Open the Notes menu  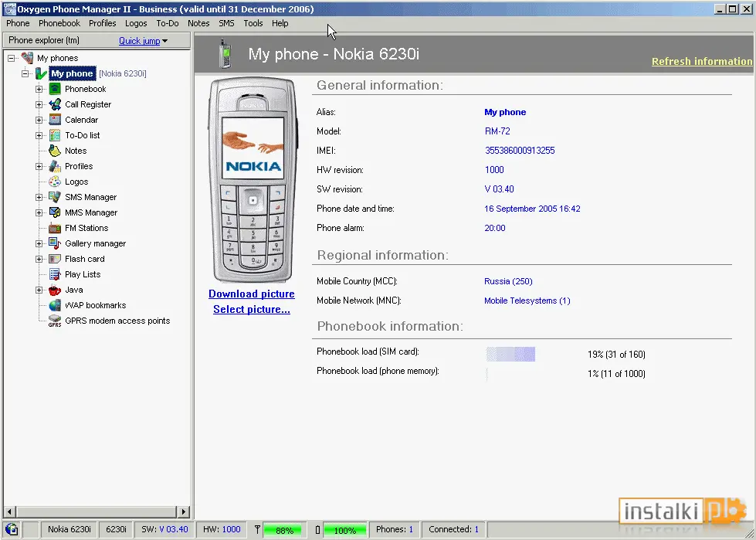198,23
